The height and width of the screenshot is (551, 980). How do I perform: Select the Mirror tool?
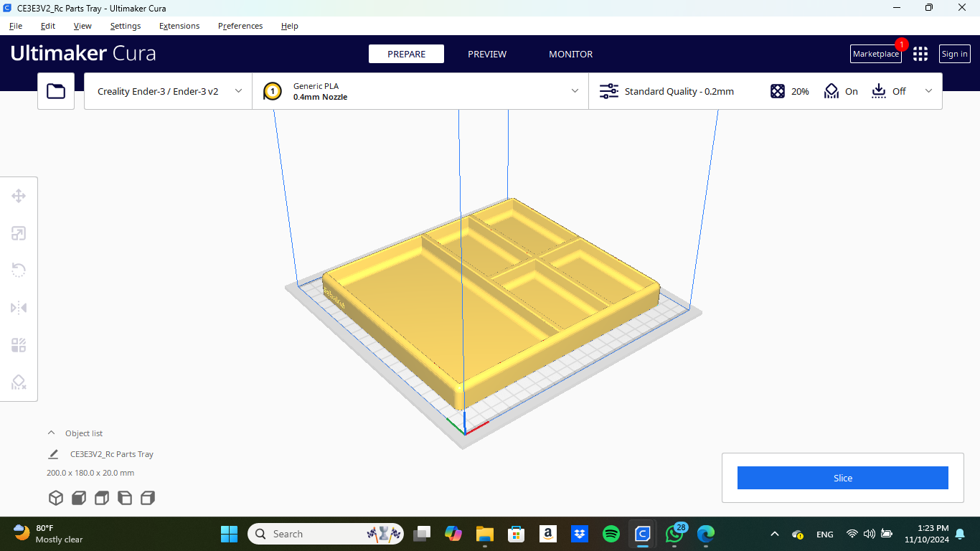[19, 308]
